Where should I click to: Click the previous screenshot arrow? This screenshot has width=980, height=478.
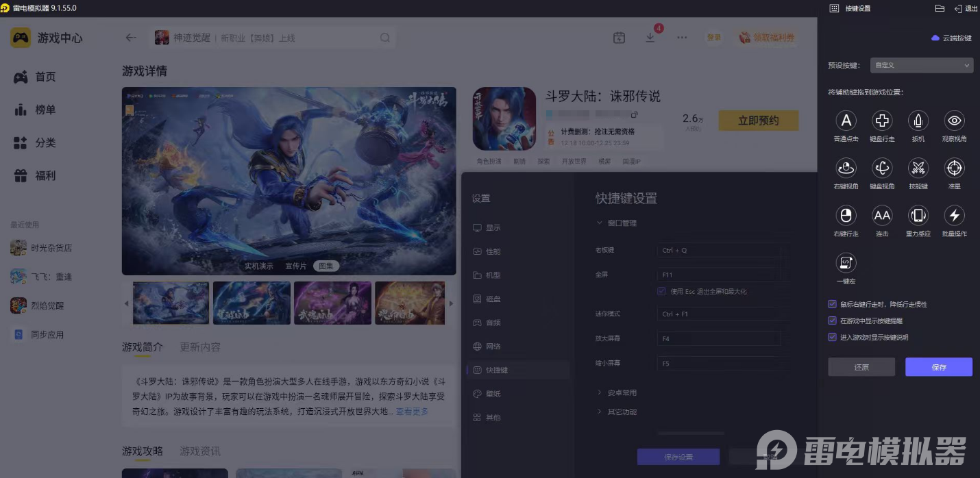tap(126, 303)
